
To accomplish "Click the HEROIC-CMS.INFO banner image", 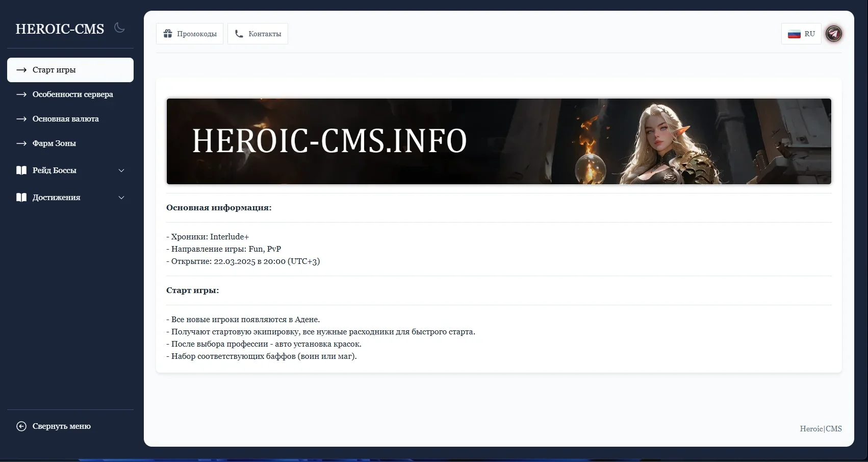I will tap(499, 141).
